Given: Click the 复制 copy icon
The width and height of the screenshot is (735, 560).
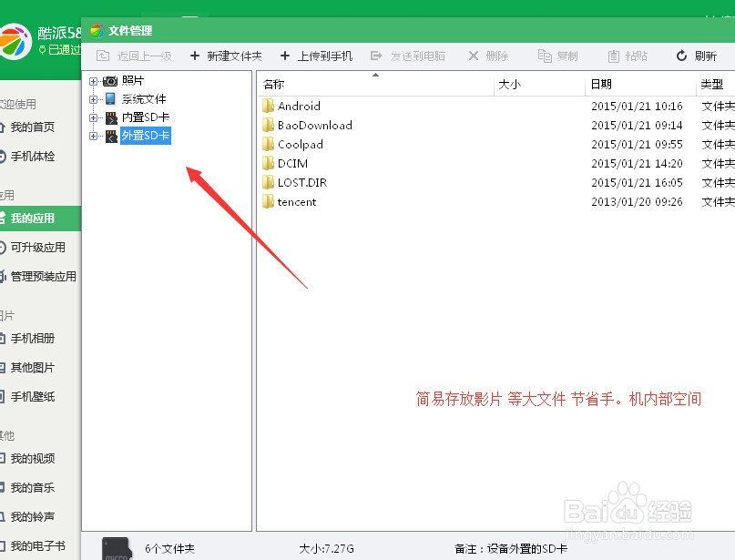Looking at the screenshot, I should point(545,56).
